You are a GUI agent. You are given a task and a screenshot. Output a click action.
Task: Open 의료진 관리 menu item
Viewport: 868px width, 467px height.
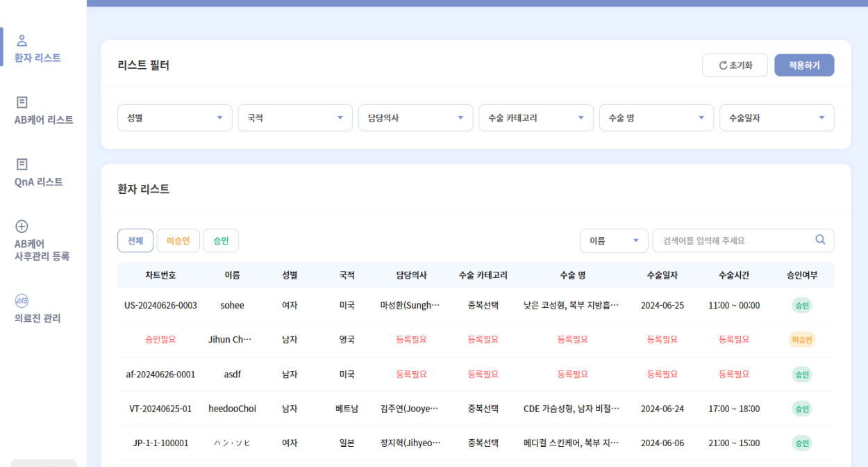[x=37, y=318]
